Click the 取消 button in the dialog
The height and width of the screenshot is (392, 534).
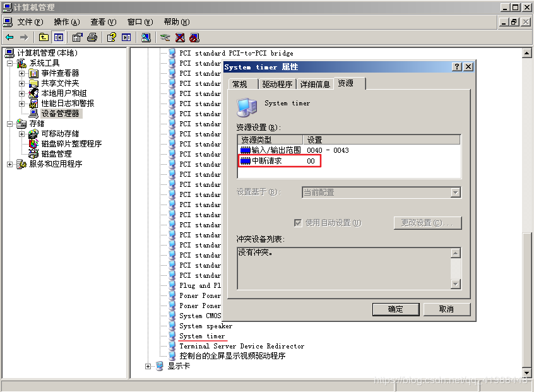[446, 309]
